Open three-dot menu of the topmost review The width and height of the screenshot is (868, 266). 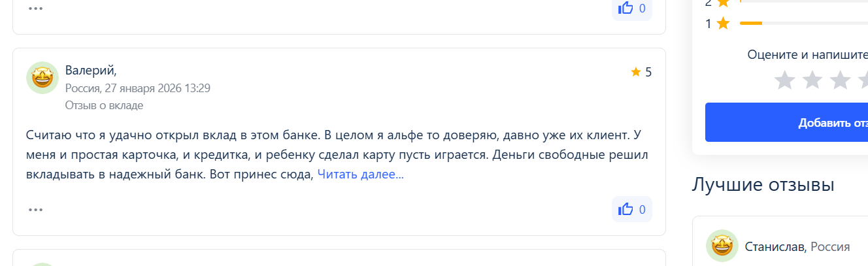pos(35,9)
